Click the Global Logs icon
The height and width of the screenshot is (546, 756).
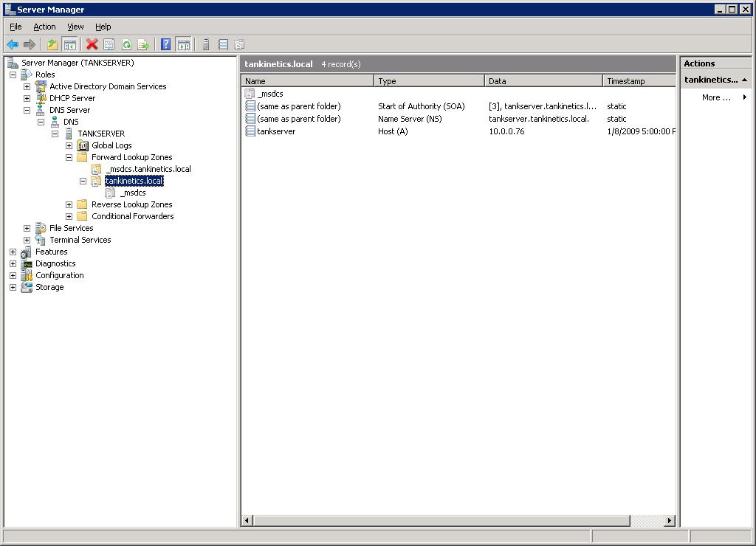(83, 145)
